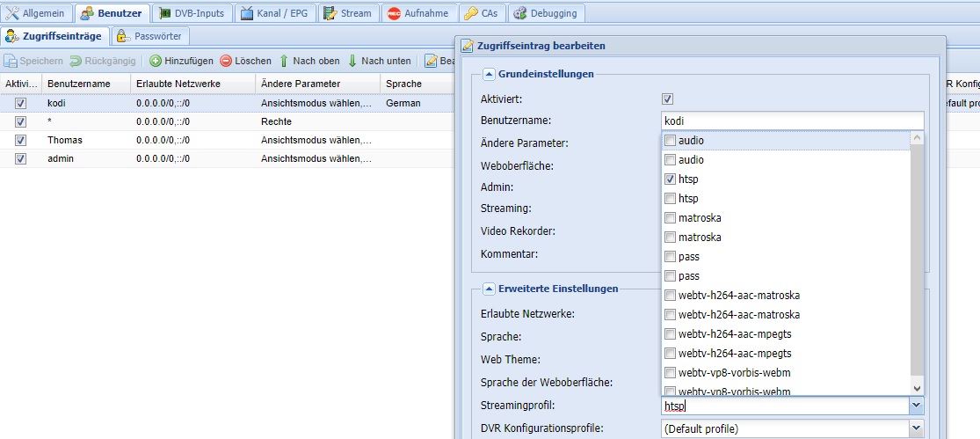
Task: Click the DVR profile field showing (Default profile)
Action: tap(786, 428)
